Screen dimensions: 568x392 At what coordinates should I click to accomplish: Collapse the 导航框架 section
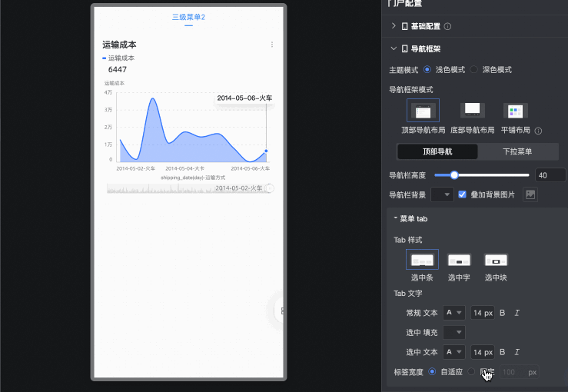coord(394,48)
